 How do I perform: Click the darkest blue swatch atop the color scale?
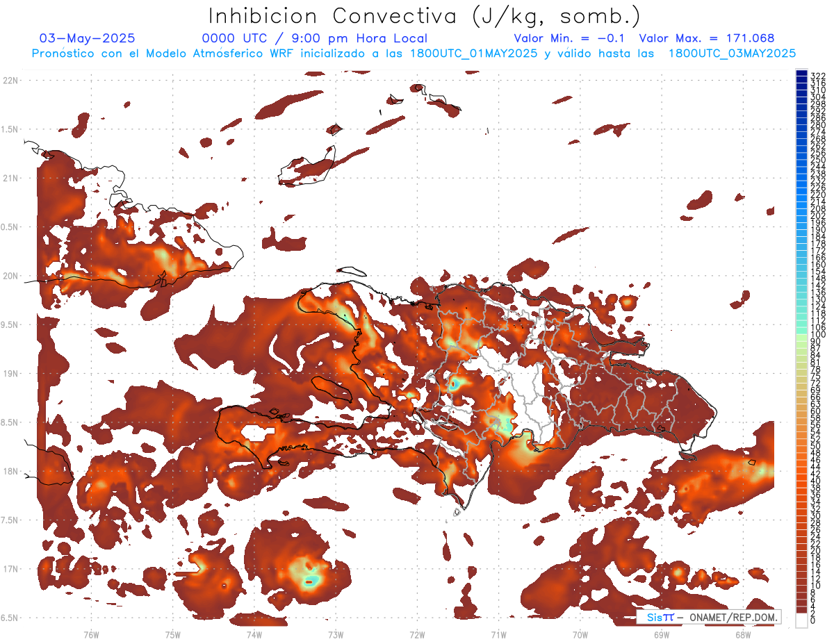coord(801,73)
